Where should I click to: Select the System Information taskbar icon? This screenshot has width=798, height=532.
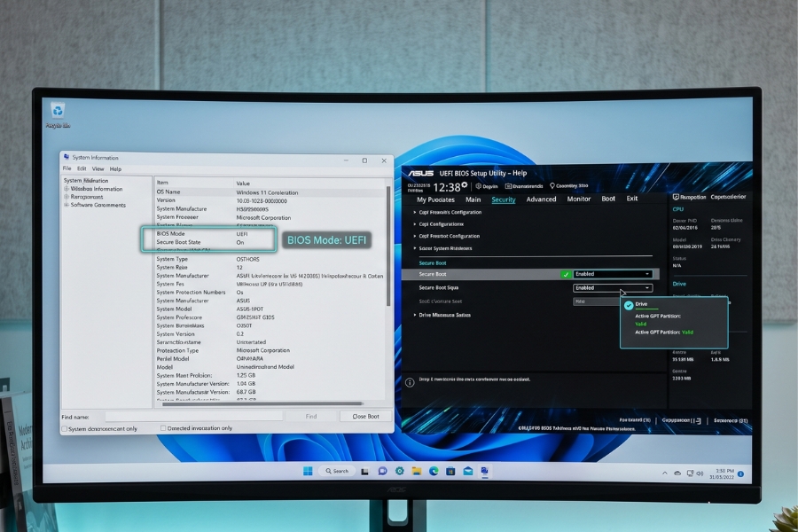(484, 472)
